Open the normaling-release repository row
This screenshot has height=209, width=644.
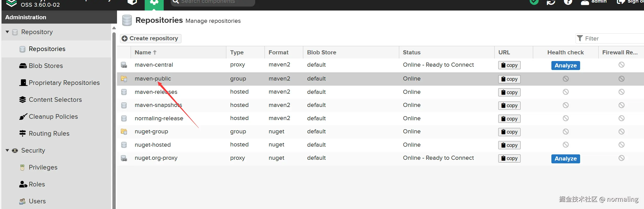point(159,118)
